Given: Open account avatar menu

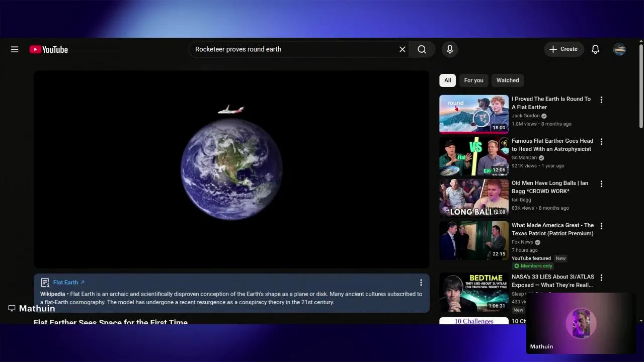Looking at the screenshot, I should pyautogui.click(x=619, y=49).
